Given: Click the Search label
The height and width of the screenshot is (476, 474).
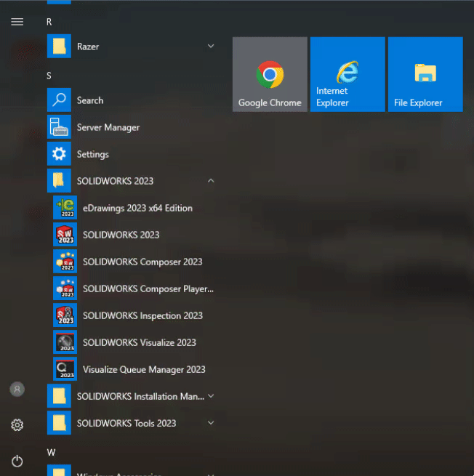Looking at the screenshot, I should pyautogui.click(x=90, y=100).
